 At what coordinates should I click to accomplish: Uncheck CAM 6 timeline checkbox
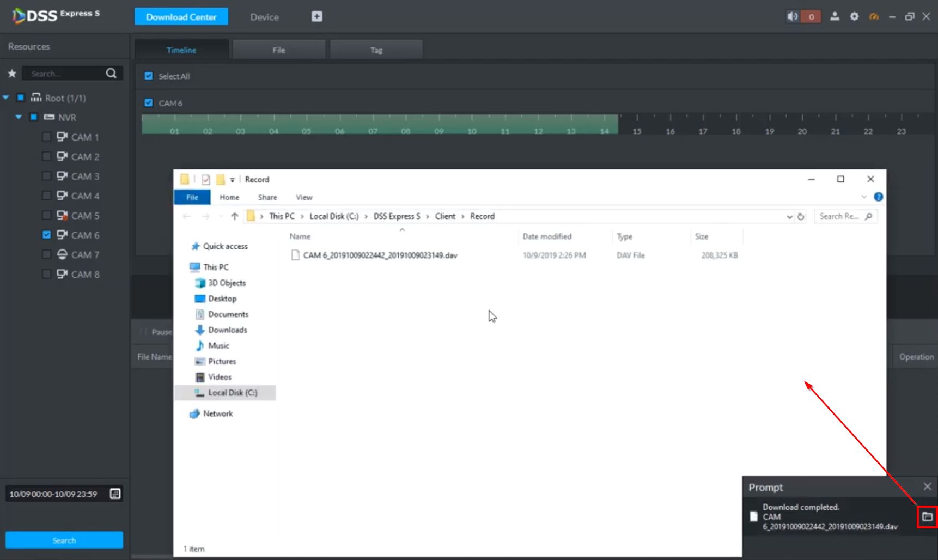(x=149, y=103)
